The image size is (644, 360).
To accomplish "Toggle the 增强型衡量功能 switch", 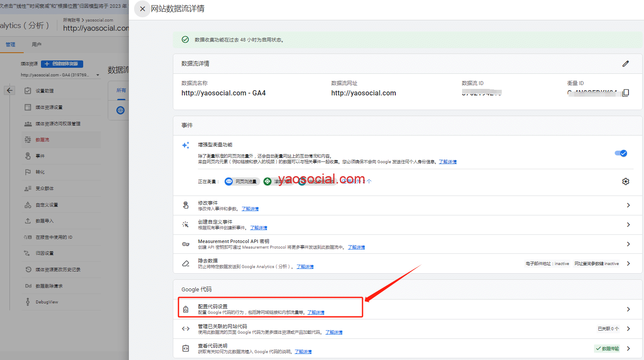I will 621,153.
